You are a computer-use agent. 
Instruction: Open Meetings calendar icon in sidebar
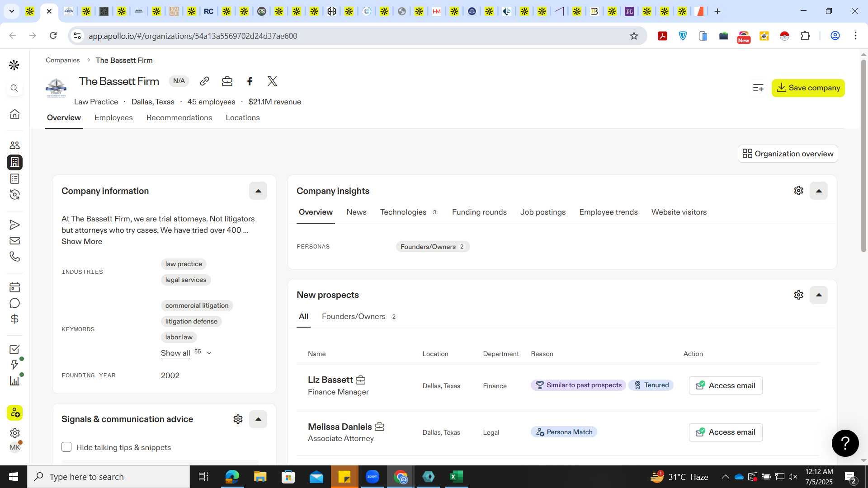pos(14,287)
